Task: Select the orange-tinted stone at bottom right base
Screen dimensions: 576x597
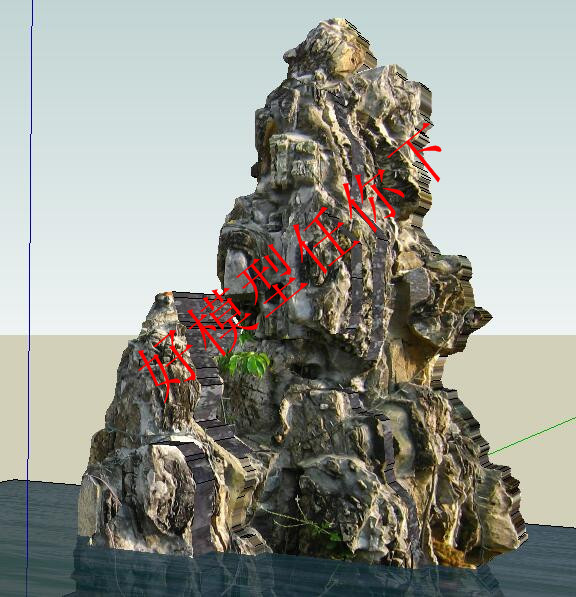Action: [x=453, y=553]
